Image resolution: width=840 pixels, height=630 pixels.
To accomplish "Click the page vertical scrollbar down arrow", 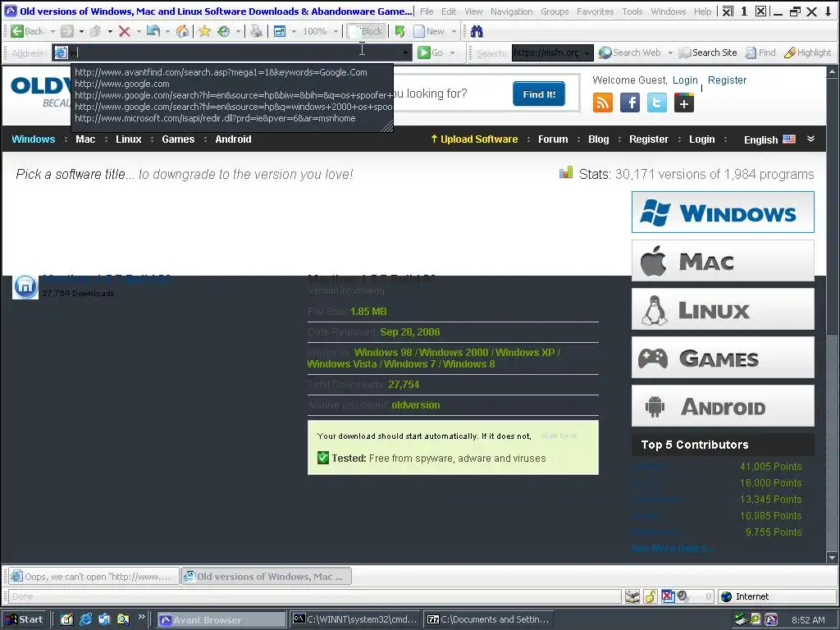I will pyautogui.click(x=832, y=558).
